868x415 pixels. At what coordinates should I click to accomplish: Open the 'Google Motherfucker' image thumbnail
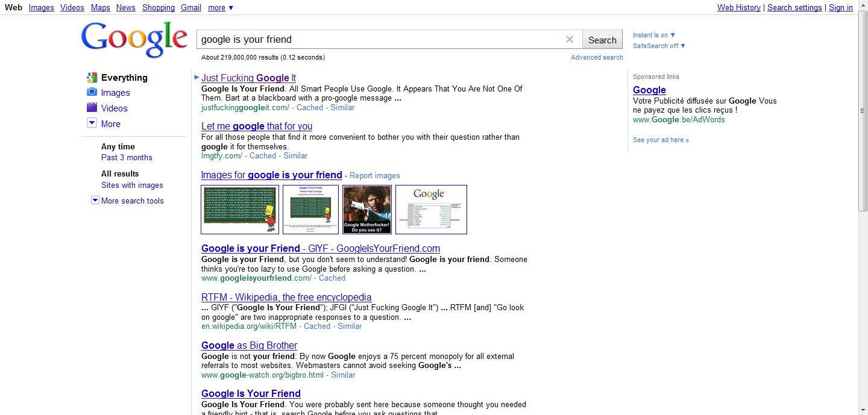[367, 210]
